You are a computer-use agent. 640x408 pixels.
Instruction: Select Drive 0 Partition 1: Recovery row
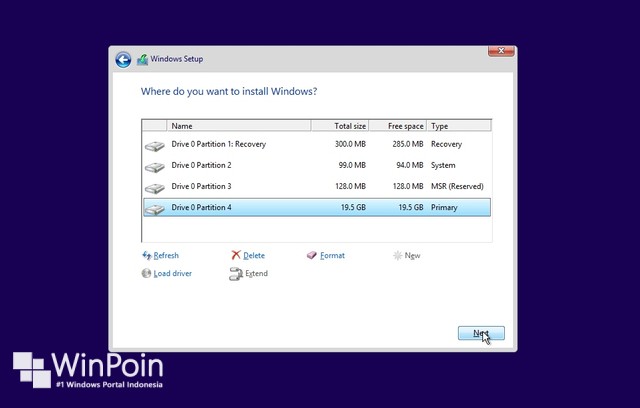(317, 144)
